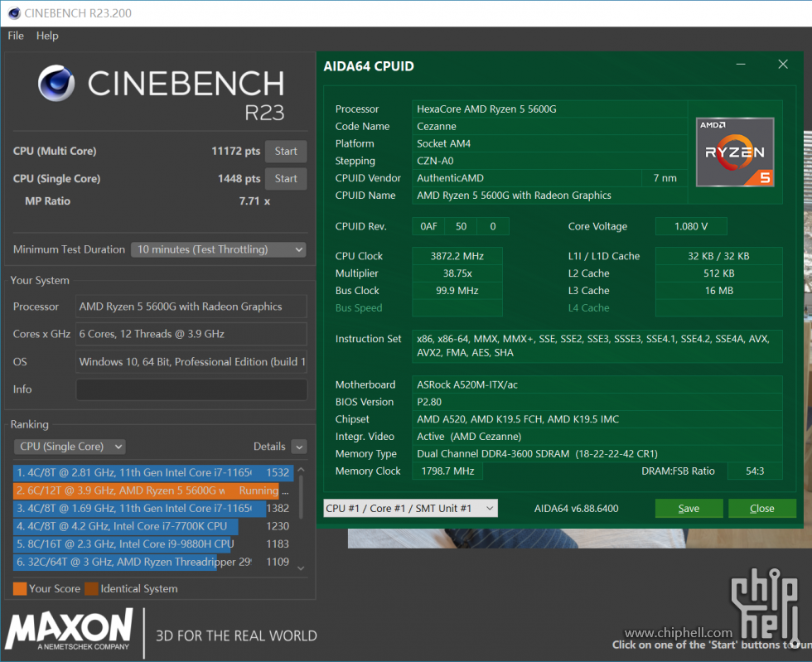Select ranking row 1 Intel Core i7-1165
812x662 pixels.
(x=152, y=472)
